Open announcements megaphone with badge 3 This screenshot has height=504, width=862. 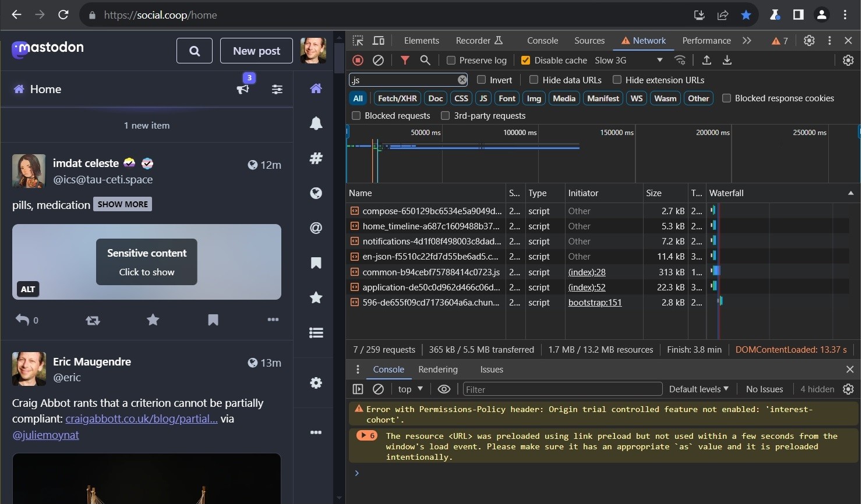tap(243, 89)
